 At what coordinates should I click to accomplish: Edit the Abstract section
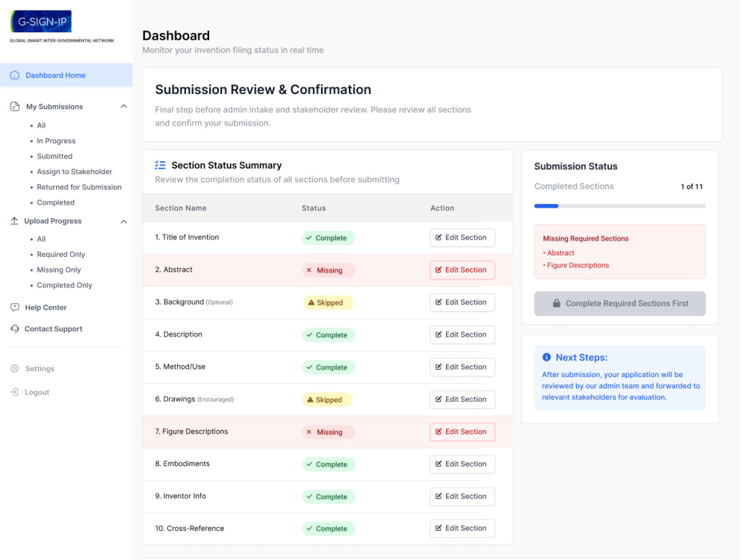[462, 270]
